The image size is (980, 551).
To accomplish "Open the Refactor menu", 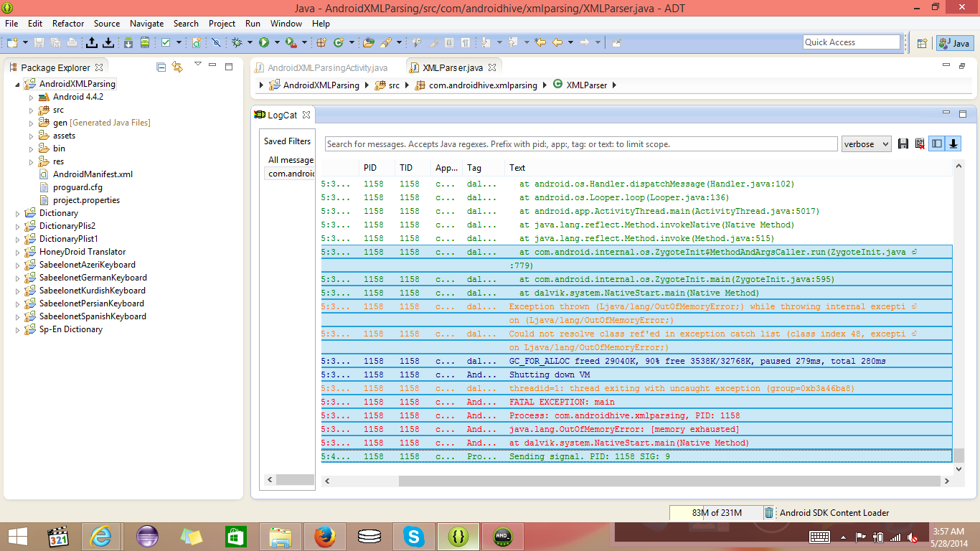I will pyautogui.click(x=68, y=23).
